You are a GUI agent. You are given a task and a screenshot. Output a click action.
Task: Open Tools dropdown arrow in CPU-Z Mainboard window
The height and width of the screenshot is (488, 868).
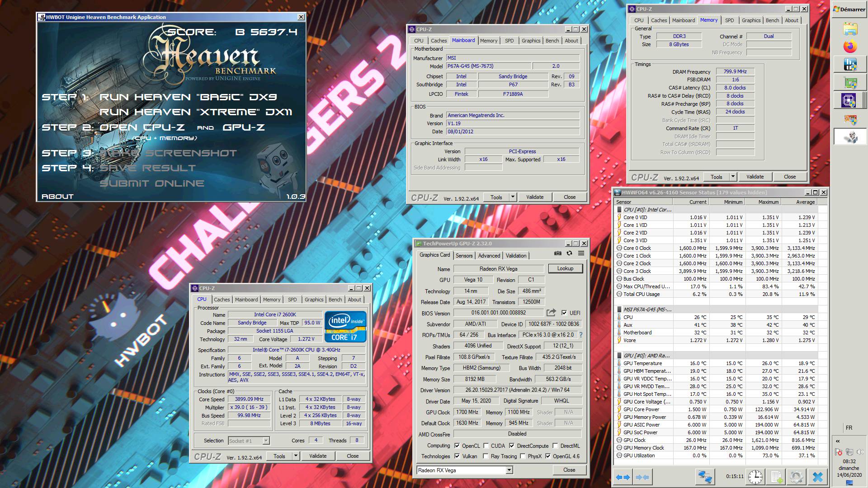coord(513,197)
